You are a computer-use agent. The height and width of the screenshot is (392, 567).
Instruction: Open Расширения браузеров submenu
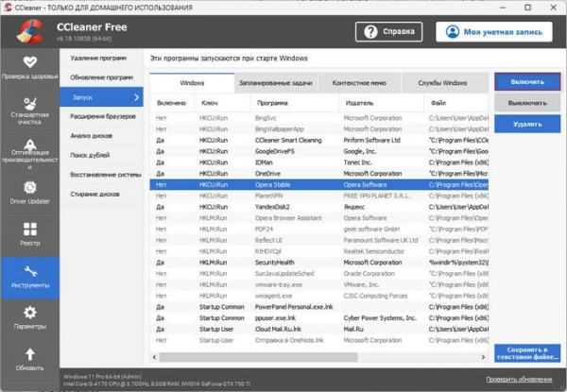(102, 117)
